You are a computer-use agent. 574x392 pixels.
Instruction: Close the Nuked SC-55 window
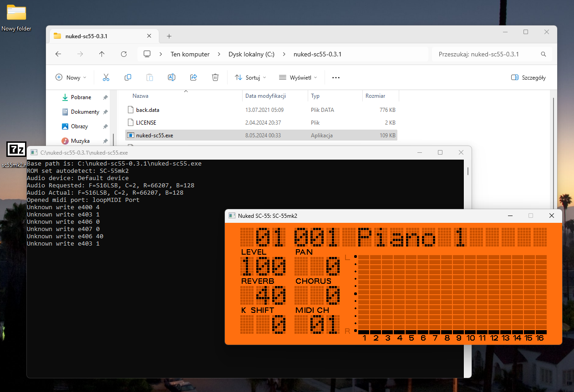(552, 216)
